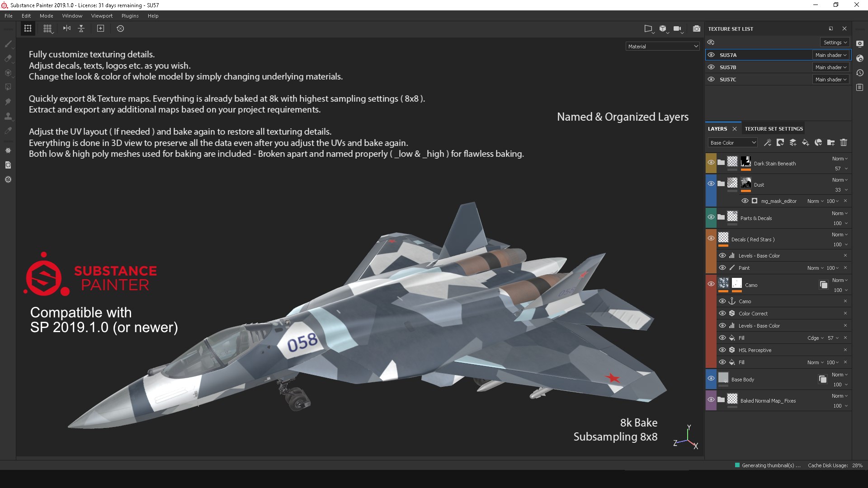The width and height of the screenshot is (868, 488).
Task: Toggle horizontal symmetry mirror icon
Action: [67, 28]
